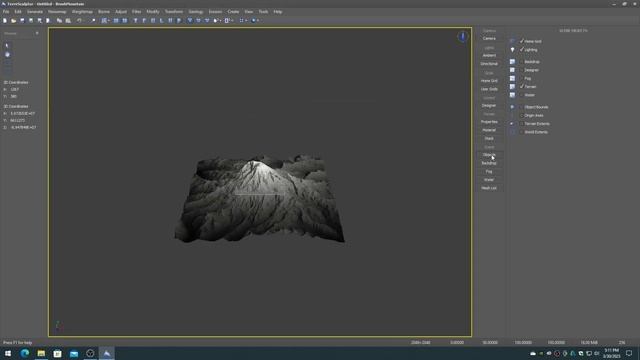640x360 pixels.
Task: Select the sphere tool in left panel
Action: tap(7, 55)
